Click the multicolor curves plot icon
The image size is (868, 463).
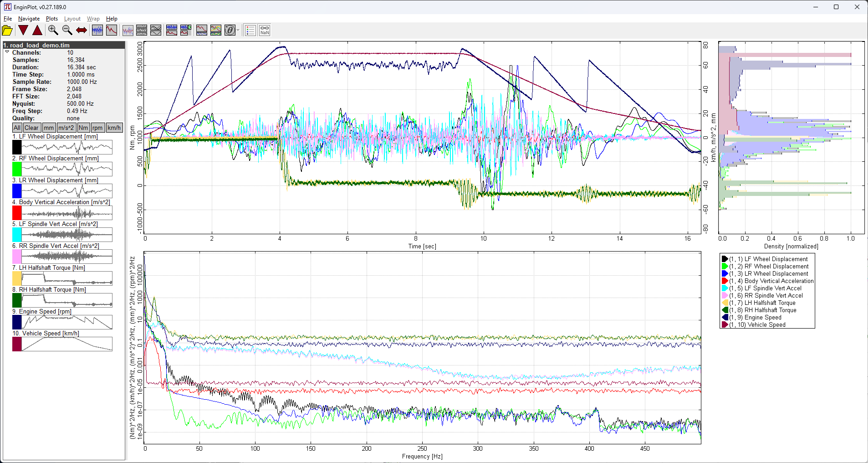click(216, 30)
